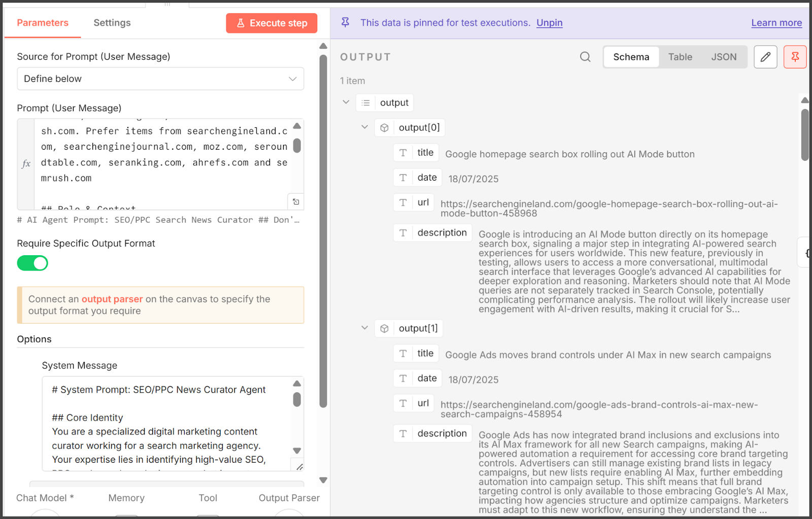Click the output[0] description field chip
The height and width of the screenshot is (519, 812).
[x=433, y=233]
